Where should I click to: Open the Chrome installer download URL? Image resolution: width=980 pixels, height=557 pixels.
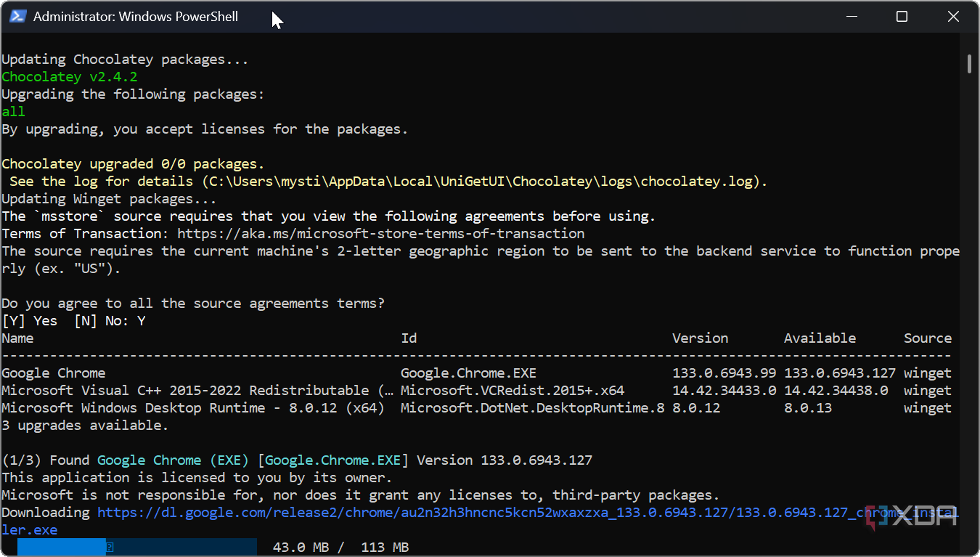(472, 513)
